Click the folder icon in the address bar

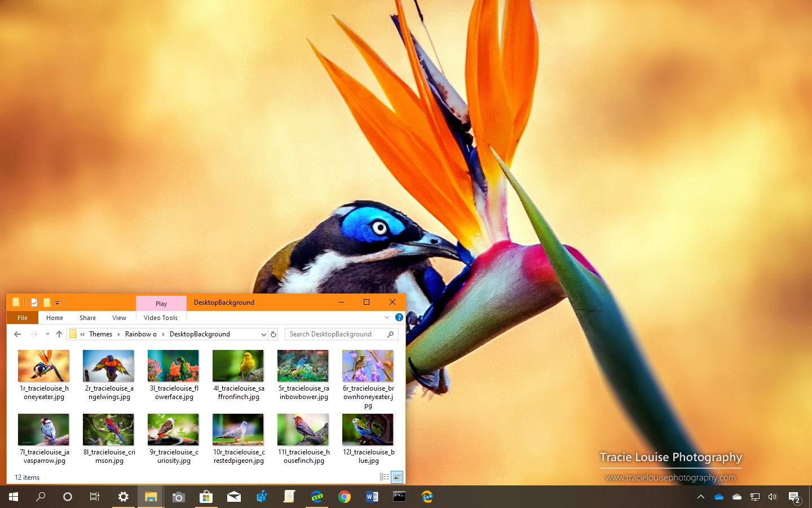pyautogui.click(x=73, y=334)
